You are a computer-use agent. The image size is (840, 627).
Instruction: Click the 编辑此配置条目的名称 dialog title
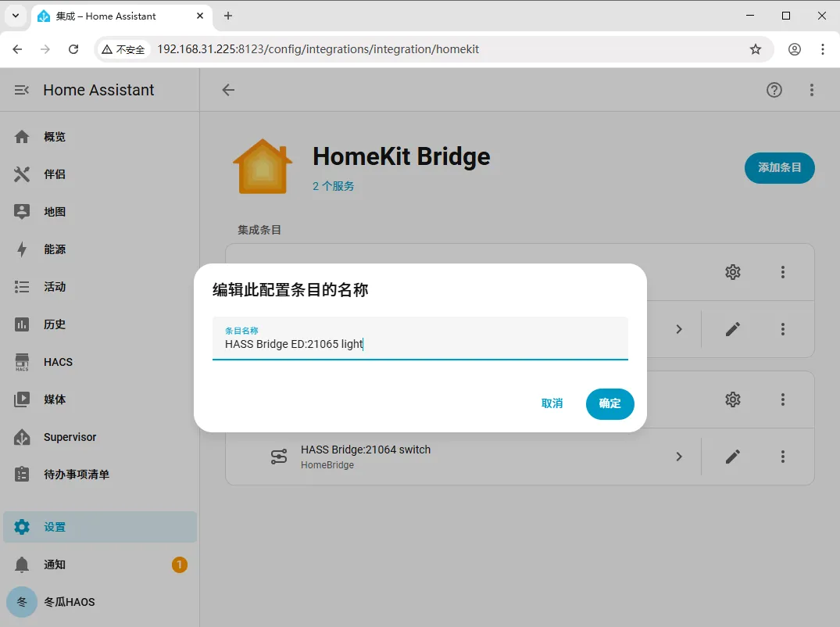[x=291, y=290]
